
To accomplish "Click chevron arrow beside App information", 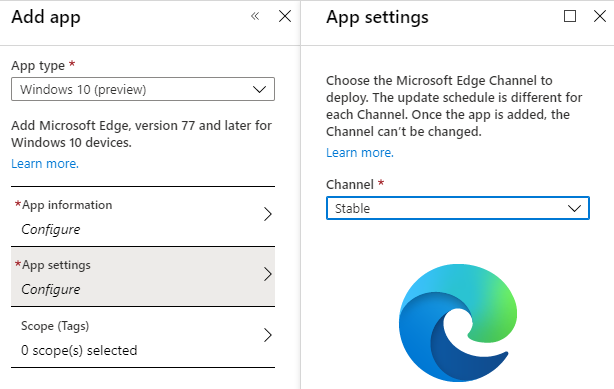I will click(x=267, y=214).
